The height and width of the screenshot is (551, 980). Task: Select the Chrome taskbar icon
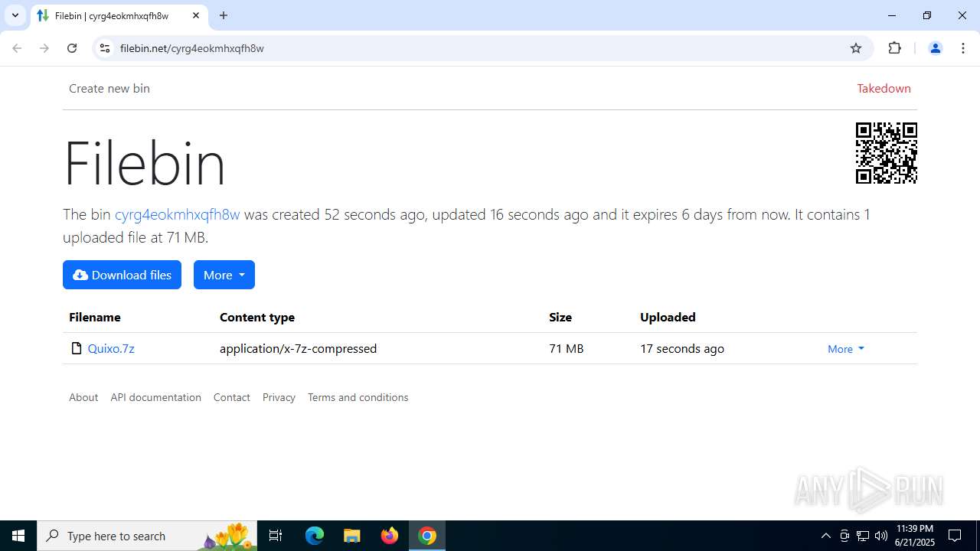coord(427,536)
